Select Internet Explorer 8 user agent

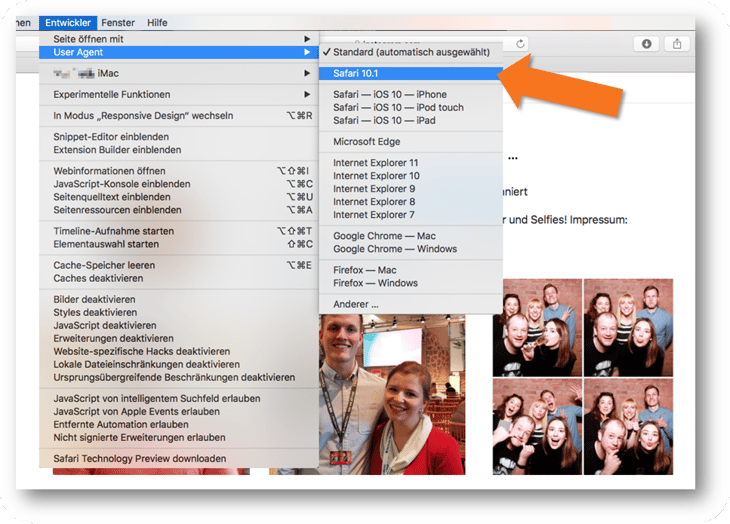click(x=411, y=202)
